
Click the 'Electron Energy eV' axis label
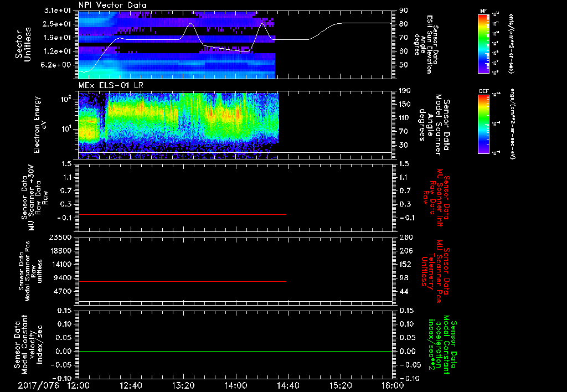pyautogui.click(x=41, y=125)
